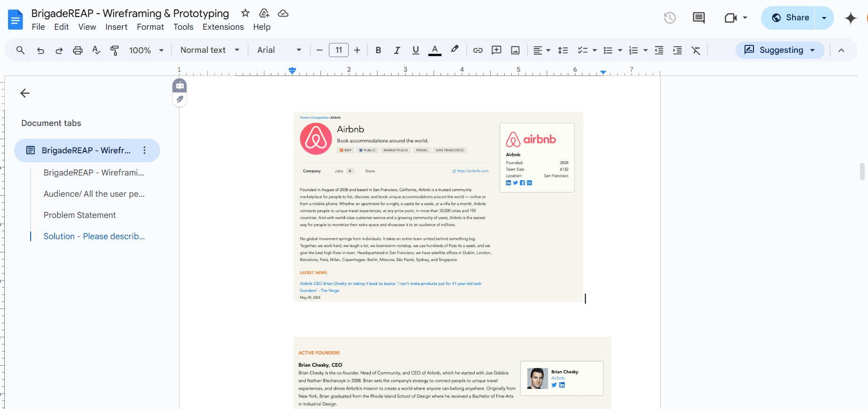Click the move to Drive folder icon
This screenshot has width=868, height=409.
coord(264,13)
